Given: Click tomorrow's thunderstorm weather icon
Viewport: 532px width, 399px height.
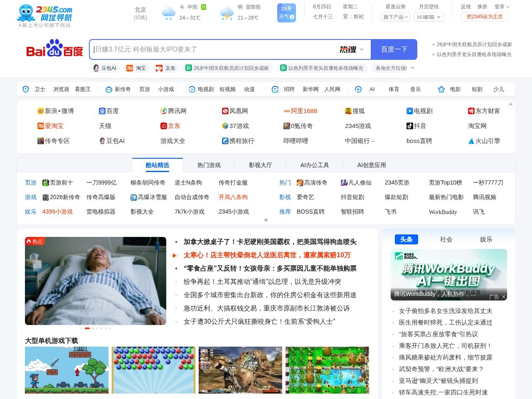Looking at the screenshot, I should 227,13.
